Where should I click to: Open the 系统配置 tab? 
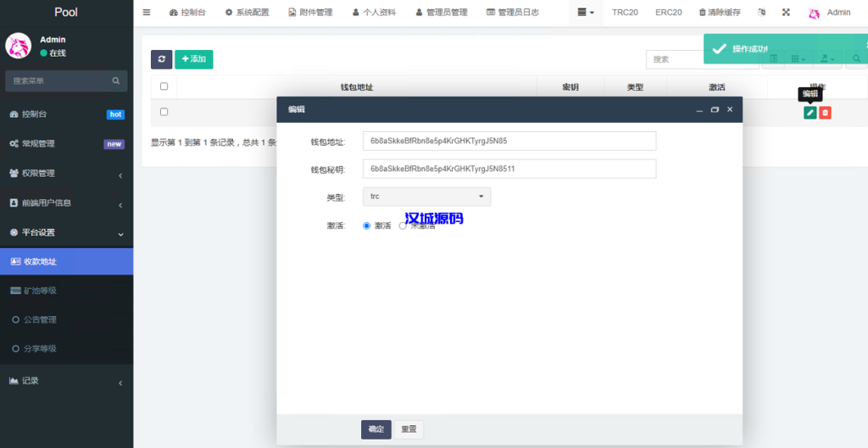247,12
